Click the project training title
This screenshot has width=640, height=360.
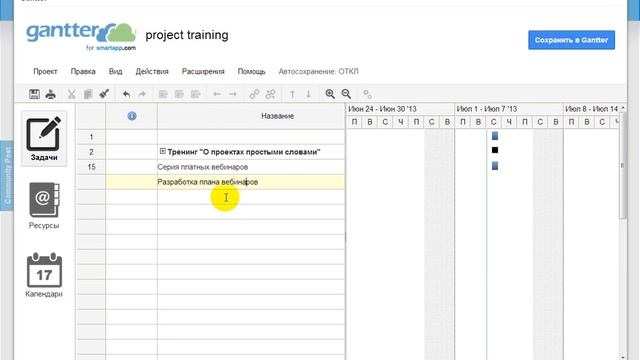coord(187,35)
